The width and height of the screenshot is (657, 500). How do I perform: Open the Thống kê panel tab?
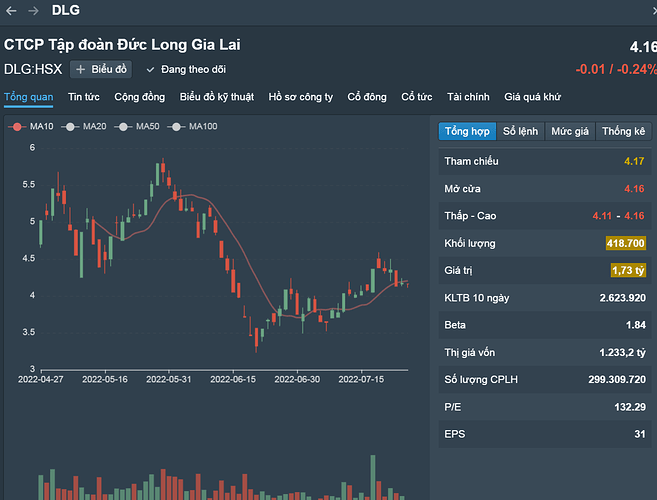[623, 132]
